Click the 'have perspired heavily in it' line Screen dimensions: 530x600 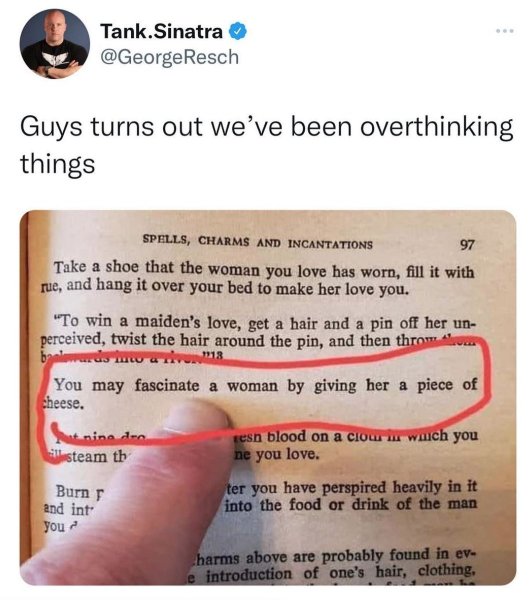click(352, 488)
